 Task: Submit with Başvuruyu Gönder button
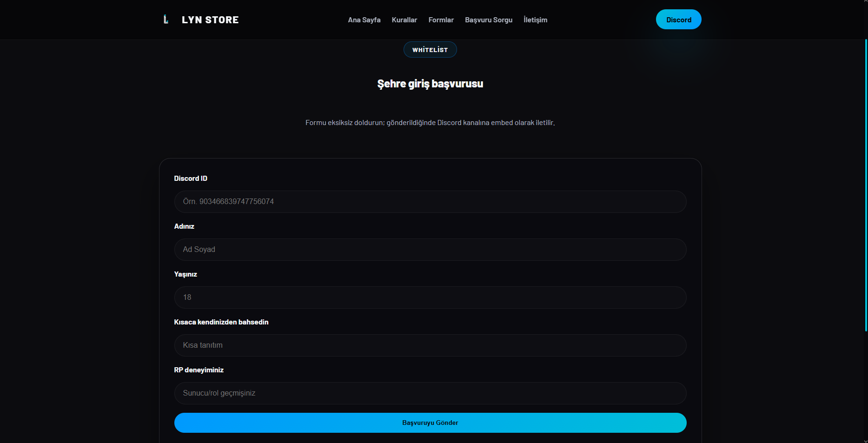click(430, 423)
